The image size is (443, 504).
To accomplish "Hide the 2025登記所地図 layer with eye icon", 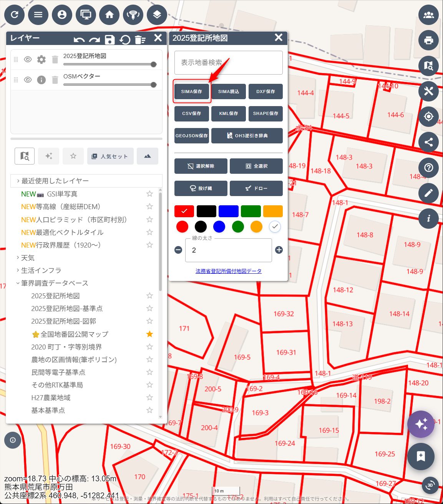I will 28,60.
